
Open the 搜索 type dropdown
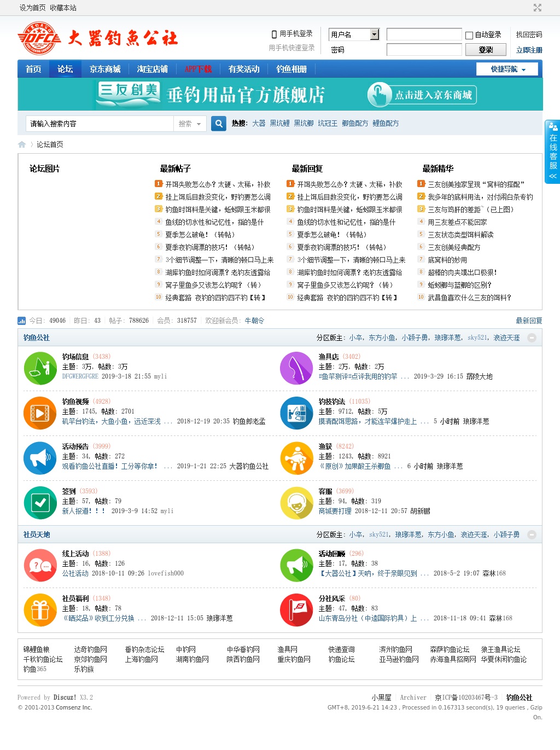click(190, 124)
